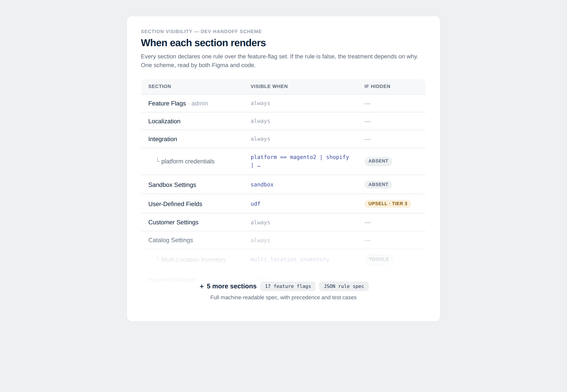Select the platform credentials sub-row

(283, 161)
